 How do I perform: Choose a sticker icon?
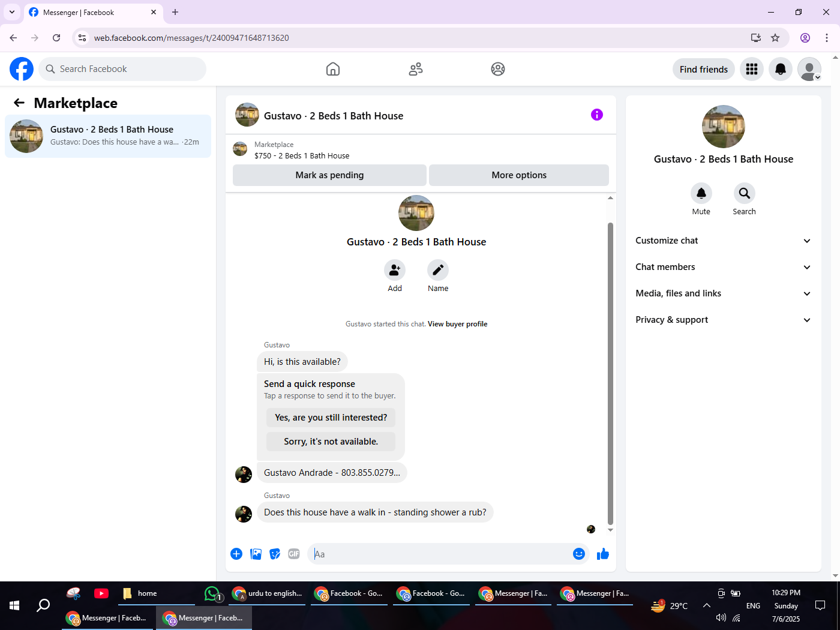(x=275, y=554)
